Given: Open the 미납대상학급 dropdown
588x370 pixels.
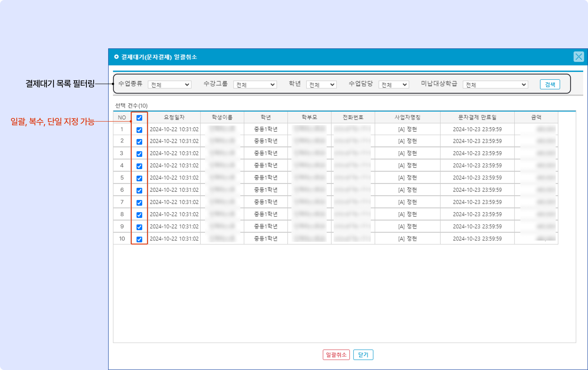Looking at the screenshot, I should click(495, 85).
